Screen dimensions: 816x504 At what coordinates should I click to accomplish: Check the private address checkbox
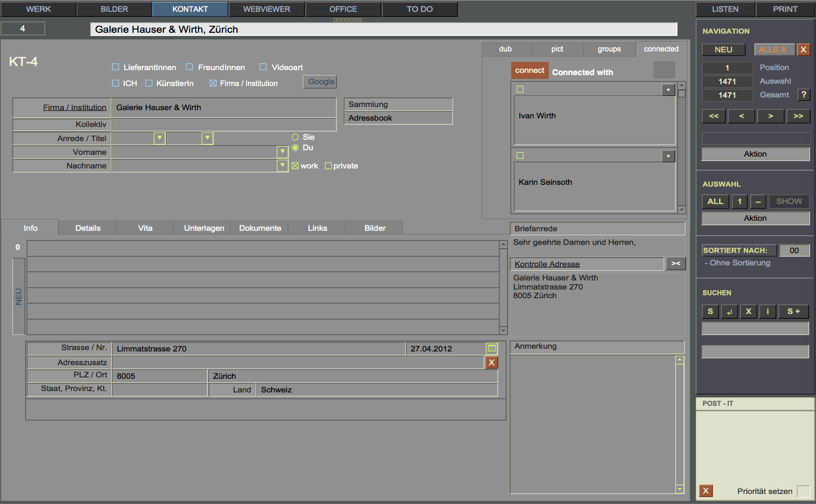[328, 166]
